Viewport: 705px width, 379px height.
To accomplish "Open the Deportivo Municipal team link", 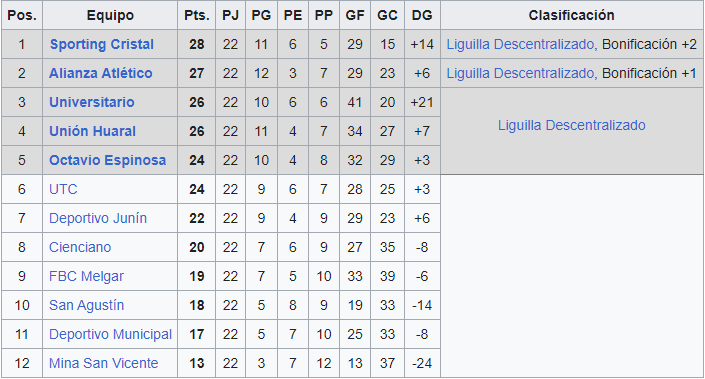I will (x=110, y=334).
